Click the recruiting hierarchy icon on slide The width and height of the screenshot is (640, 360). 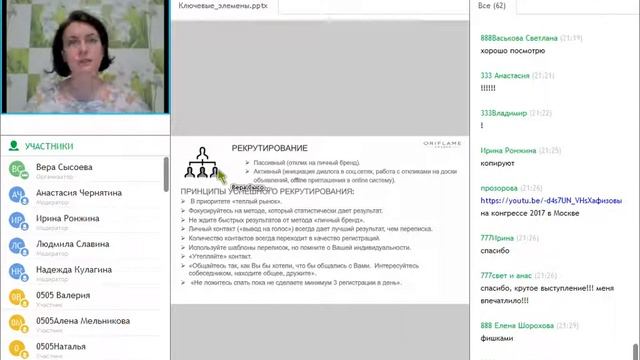(202, 162)
